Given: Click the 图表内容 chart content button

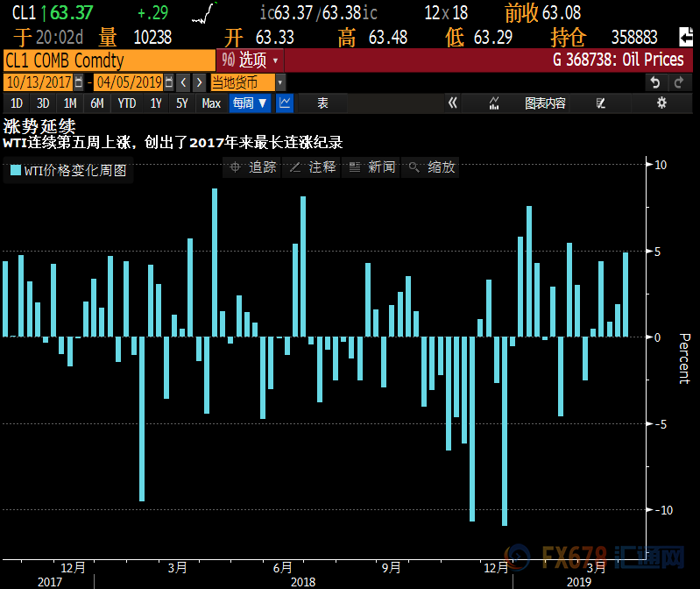Looking at the screenshot, I should (545, 103).
